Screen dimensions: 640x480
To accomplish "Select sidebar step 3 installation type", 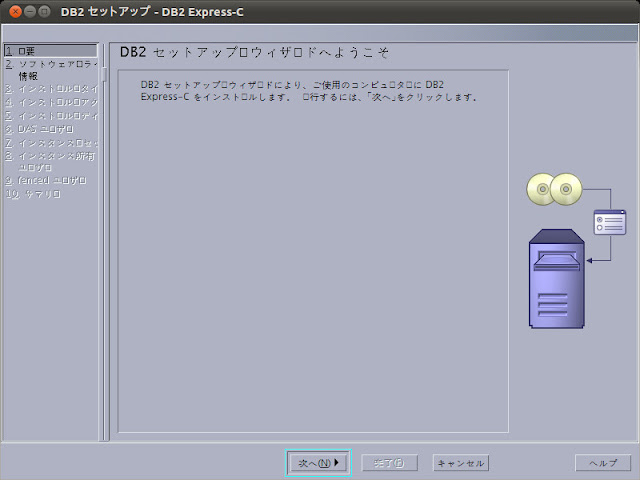I will pos(51,89).
